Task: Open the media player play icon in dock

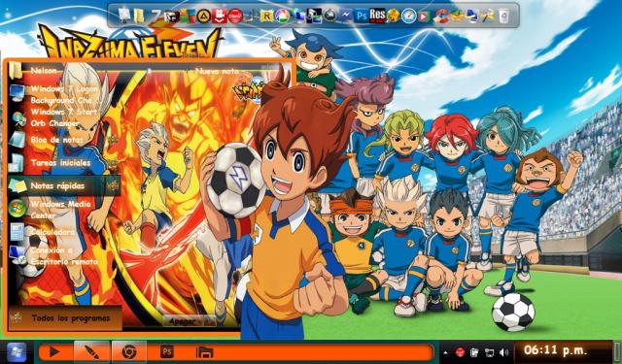Action: click(425, 17)
